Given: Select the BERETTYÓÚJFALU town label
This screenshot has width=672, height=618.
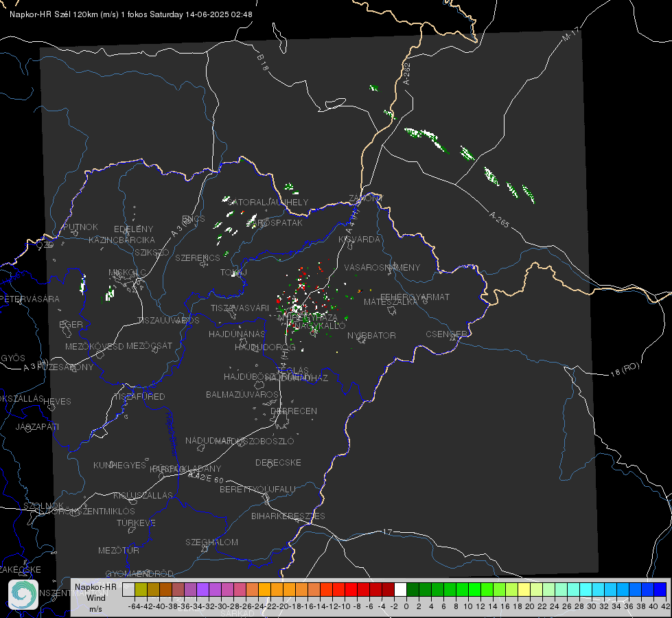Looking at the screenshot, I should tap(257, 489).
